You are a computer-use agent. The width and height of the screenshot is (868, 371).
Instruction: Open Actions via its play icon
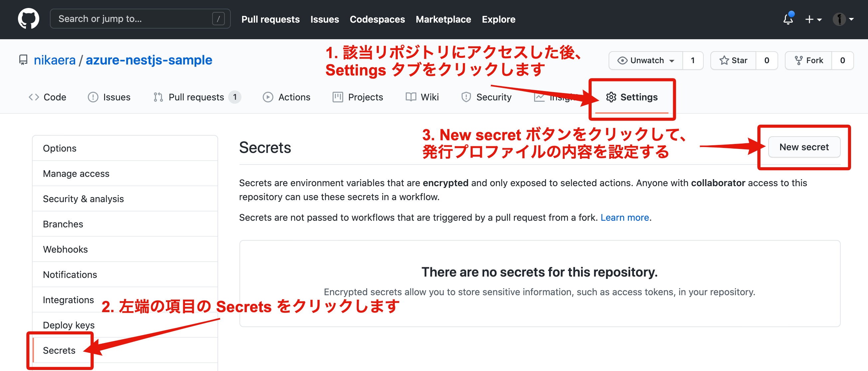268,97
